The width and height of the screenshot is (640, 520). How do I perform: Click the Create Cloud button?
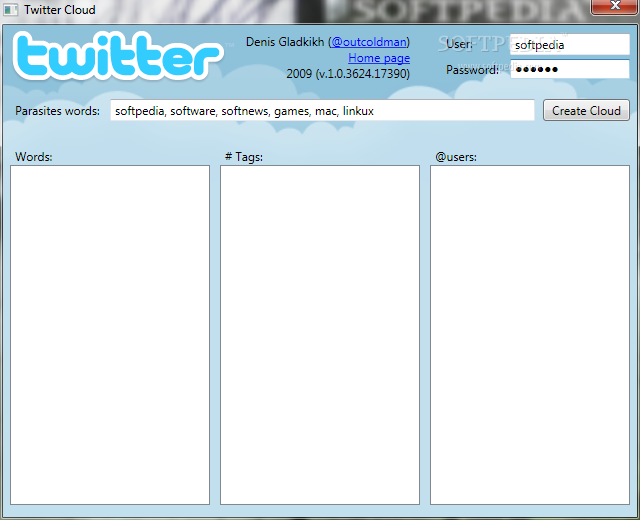pyautogui.click(x=586, y=110)
